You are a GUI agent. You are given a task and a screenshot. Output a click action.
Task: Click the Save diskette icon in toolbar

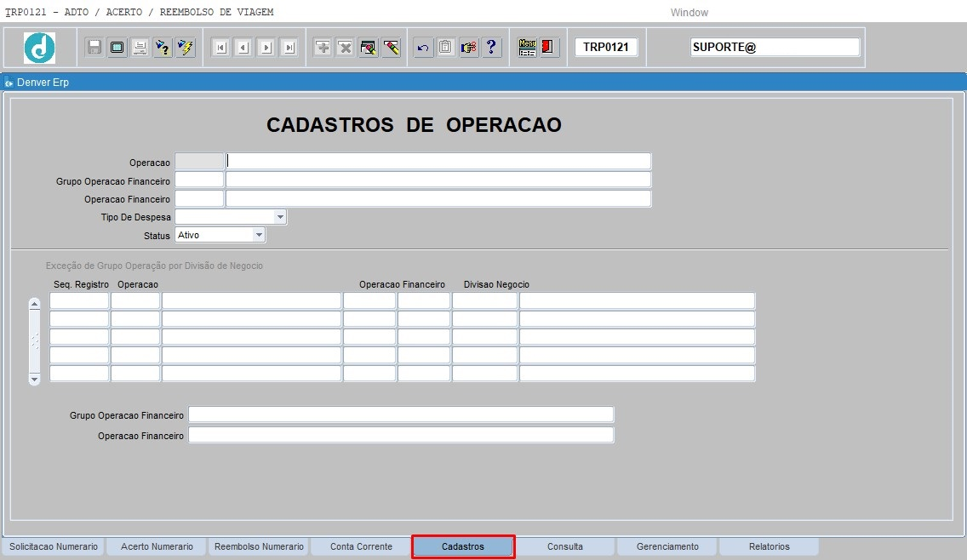[x=94, y=48]
